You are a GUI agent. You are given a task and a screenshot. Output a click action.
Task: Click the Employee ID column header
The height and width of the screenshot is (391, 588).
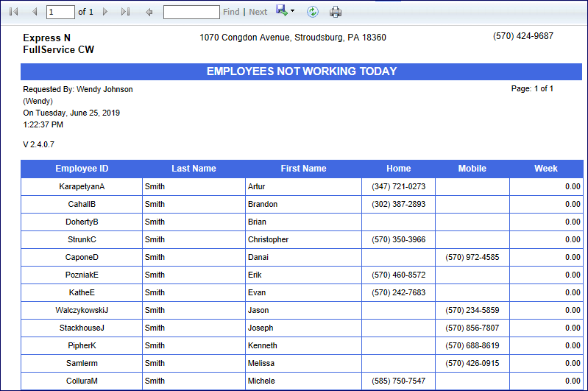click(x=82, y=169)
